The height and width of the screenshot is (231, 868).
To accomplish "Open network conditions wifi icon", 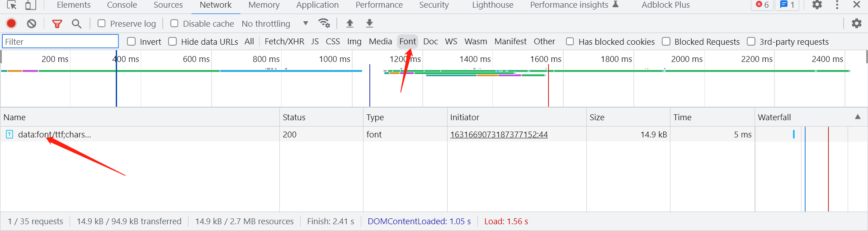I will [324, 23].
